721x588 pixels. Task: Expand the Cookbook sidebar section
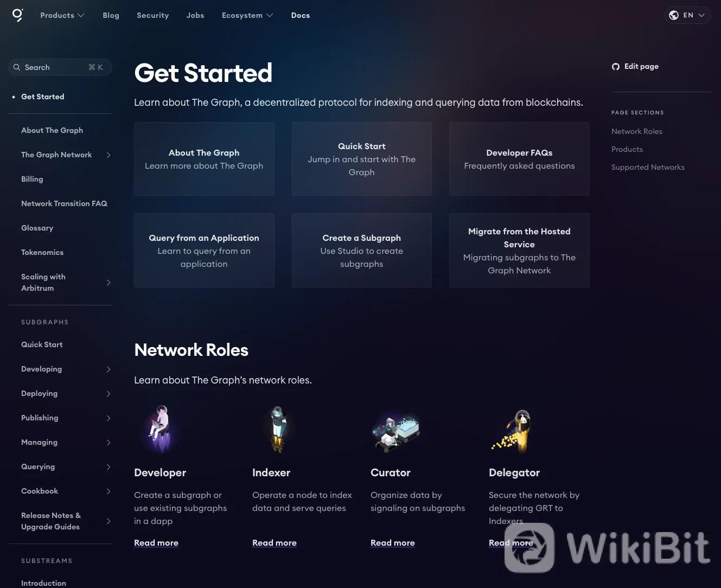(109, 491)
